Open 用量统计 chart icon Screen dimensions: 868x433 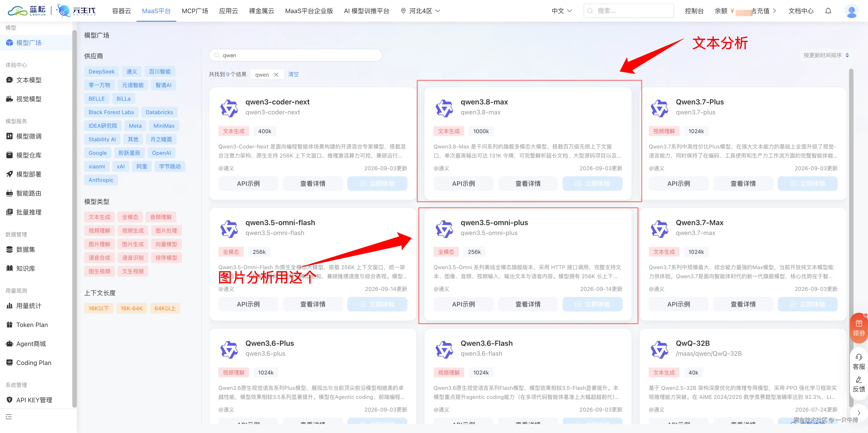(9, 306)
